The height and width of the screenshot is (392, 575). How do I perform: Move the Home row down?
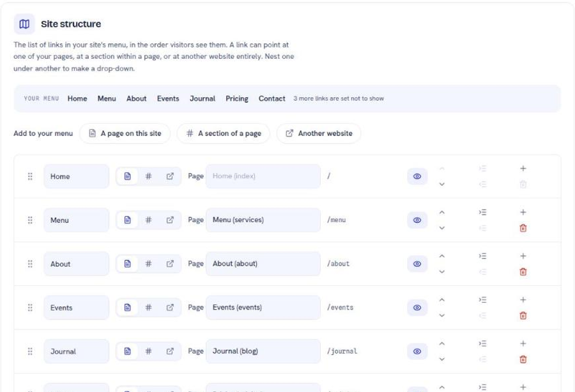[442, 185]
